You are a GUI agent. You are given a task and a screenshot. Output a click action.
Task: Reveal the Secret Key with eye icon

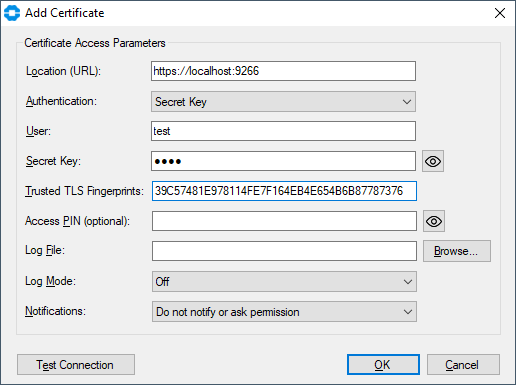click(x=433, y=161)
